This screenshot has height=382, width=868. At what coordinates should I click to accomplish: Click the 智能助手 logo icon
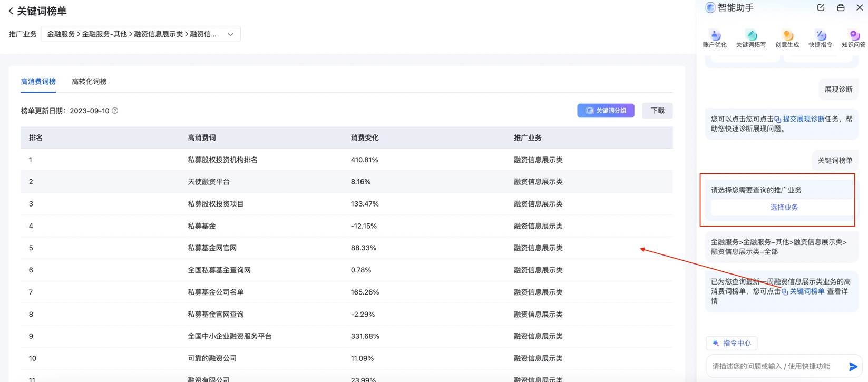710,7
